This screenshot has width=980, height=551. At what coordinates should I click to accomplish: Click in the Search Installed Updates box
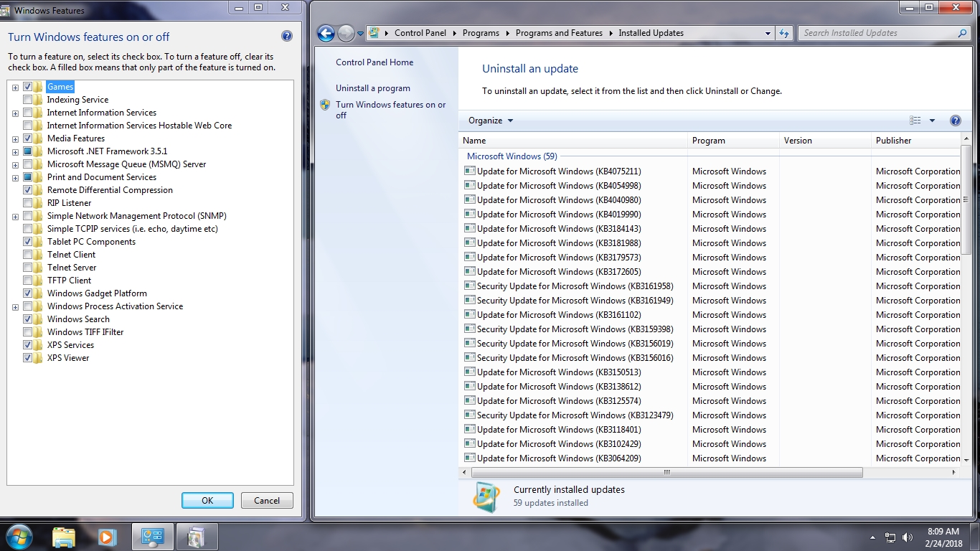click(879, 33)
